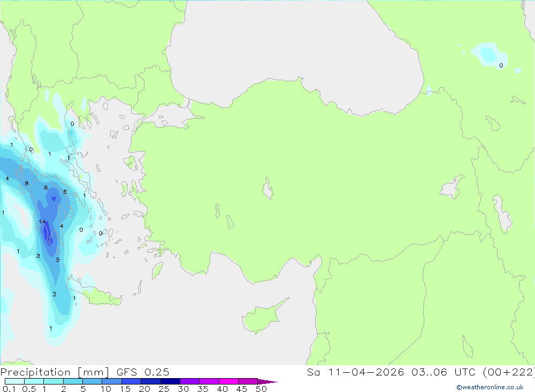Select the 35–40 mm legend color box

coord(209,381)
